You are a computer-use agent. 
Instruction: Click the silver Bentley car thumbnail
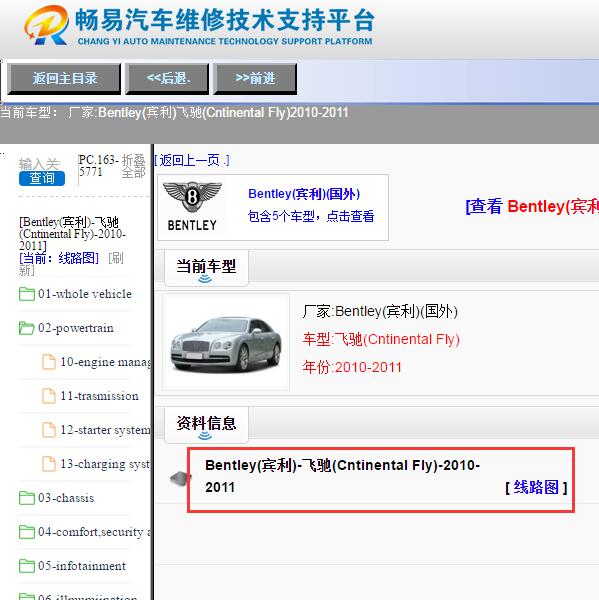click(226, 342)
